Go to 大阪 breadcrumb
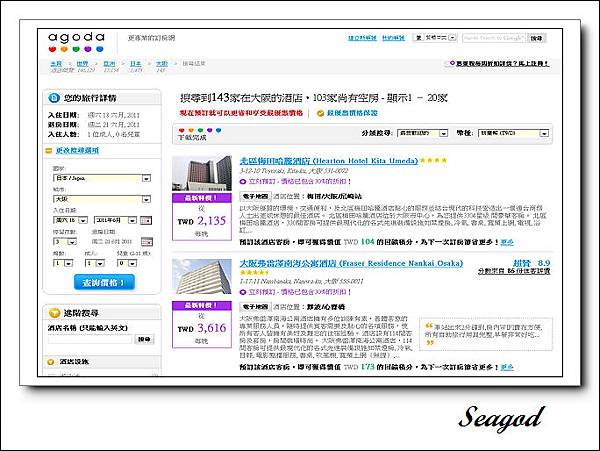This screenshot has width=600, height=451. (x=162, y=63)
